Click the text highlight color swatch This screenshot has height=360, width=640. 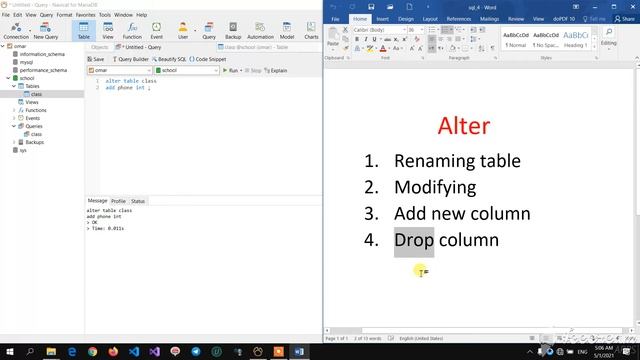click(370, 49)
